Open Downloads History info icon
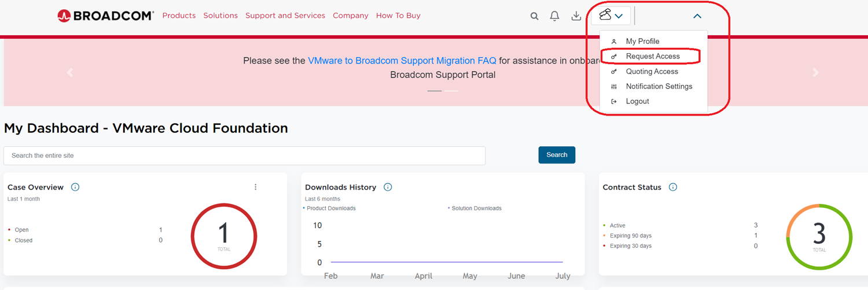The width and height of the screenshot is (868, 290). (x=388, y=187)
